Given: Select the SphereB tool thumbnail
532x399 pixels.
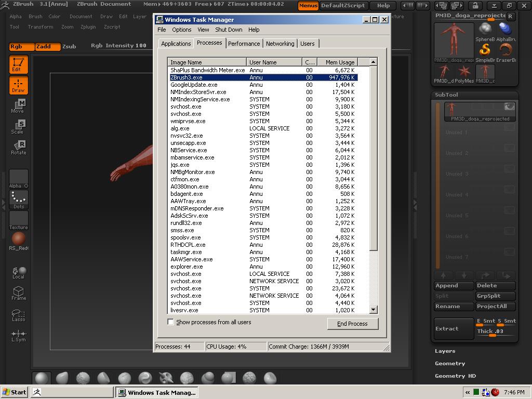Looking at the screenshot, I should tap(485, 32).
